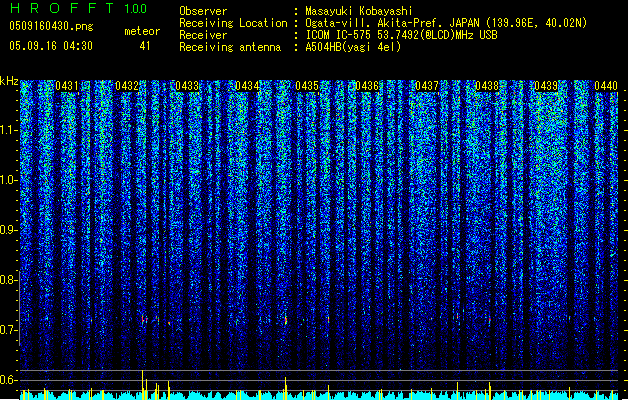The height and width of the screenshot is (400, 629).
Task: Click the tallest yellow meteor spike after 0432
Action: pos(142,384)
